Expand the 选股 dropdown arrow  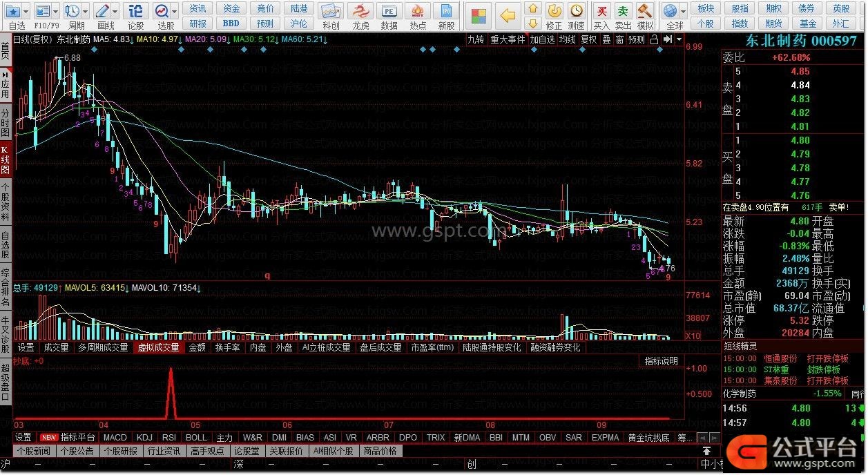pyautogui.click(x=174, y=12)
